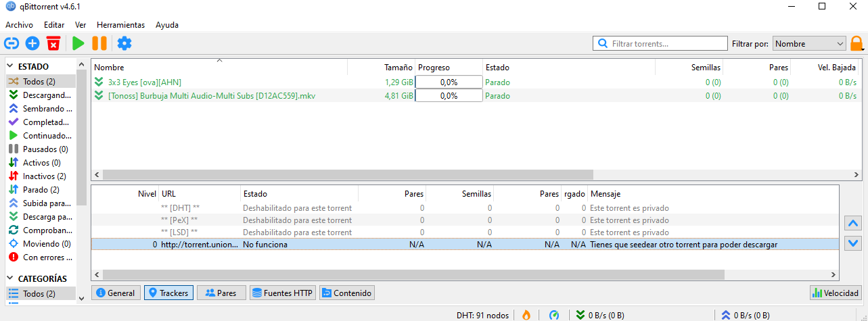Open the Editar menu

54,25
